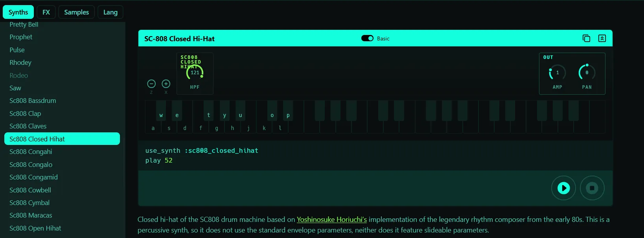The image size is (644, 238).
Task: Click the play 52 code line
Action: tap(159, 161)
